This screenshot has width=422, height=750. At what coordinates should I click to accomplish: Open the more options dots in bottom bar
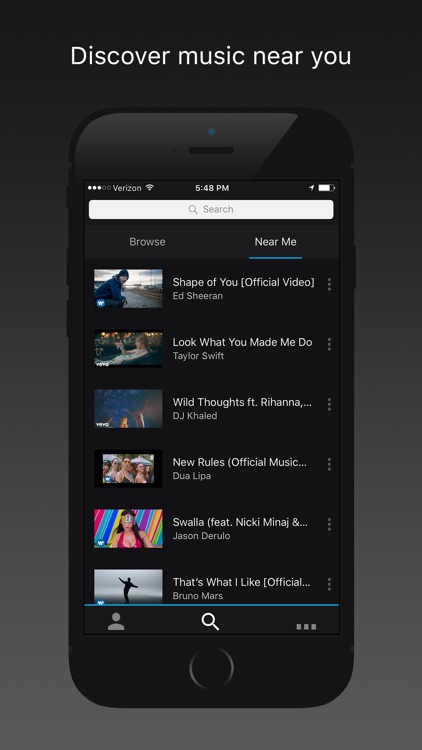pyautogui.click(x=306, y=627)
